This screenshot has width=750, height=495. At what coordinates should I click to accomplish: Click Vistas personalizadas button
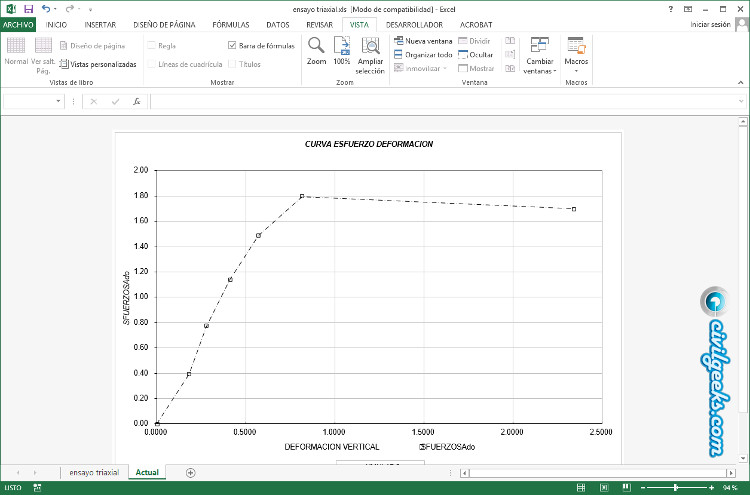click(x=99, y=63)
